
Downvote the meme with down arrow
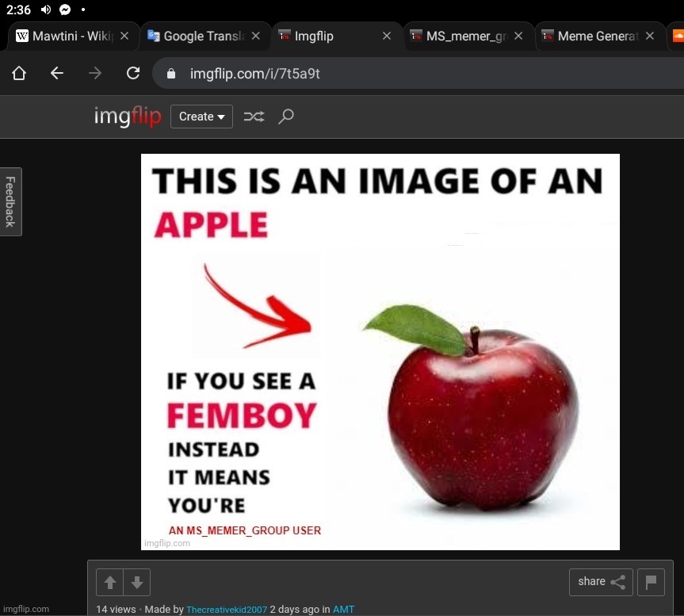(137, 583)
